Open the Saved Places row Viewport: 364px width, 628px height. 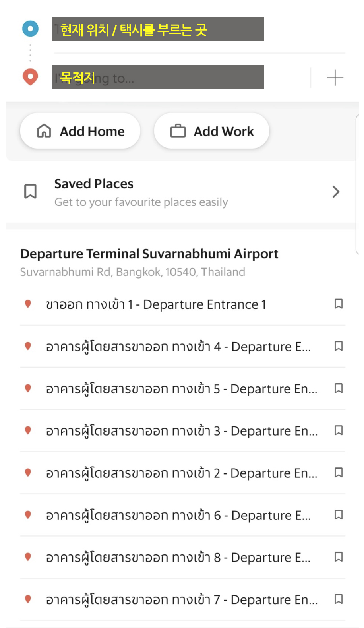[182, 192]
